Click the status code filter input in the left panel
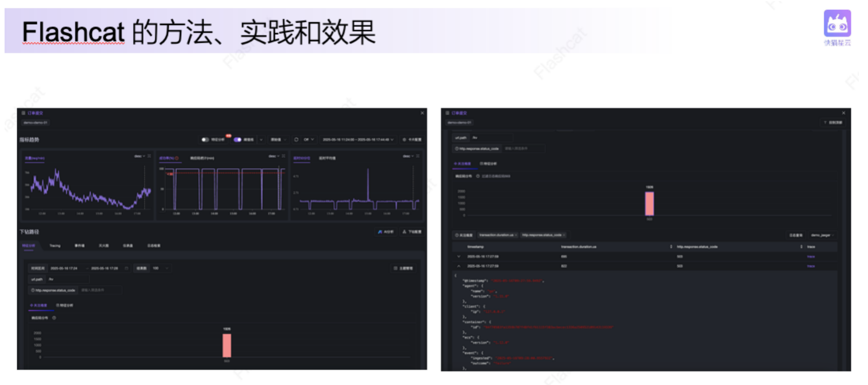 [x=100, y=290]
